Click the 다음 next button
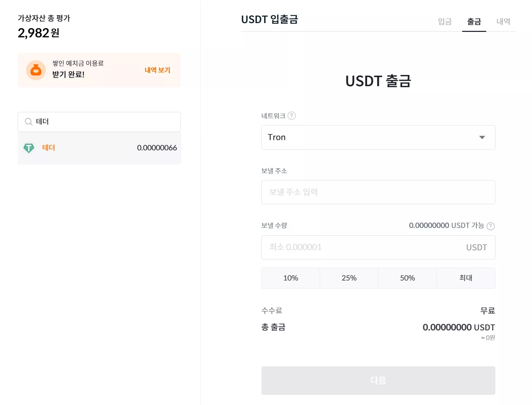This screenshot has height=405, width=532. (x=378, y=380)
